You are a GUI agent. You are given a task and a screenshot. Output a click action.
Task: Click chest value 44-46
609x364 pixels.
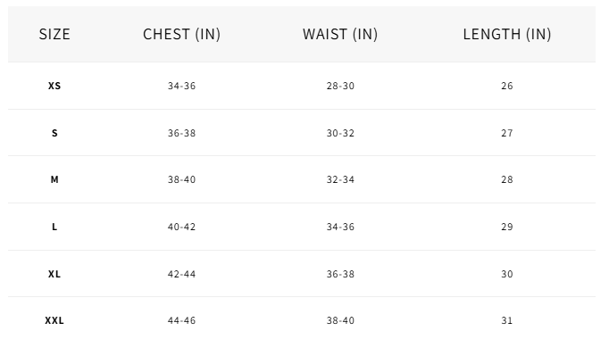182,320
